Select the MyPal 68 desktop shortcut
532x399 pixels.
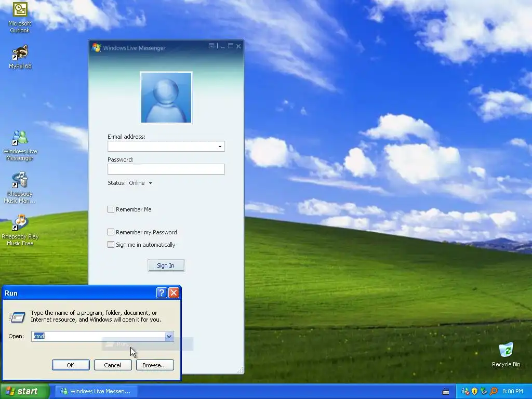click(20, 57)
